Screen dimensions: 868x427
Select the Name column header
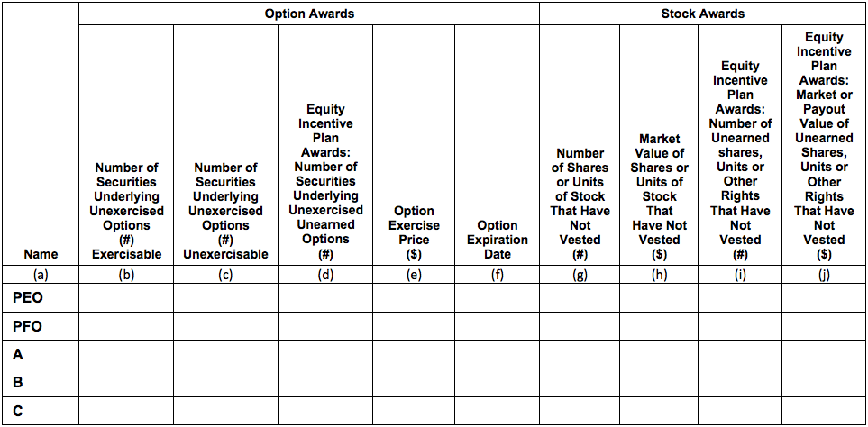(41, 254)
